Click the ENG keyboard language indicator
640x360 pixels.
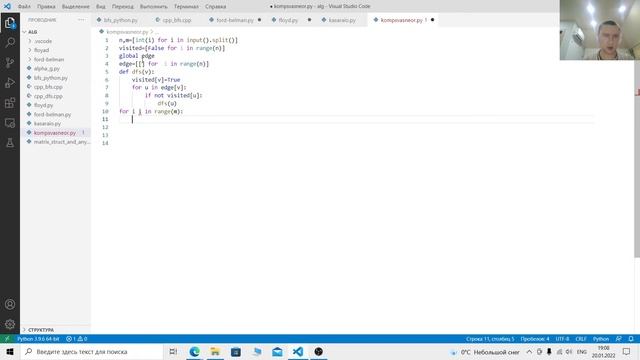pos(582,351)
